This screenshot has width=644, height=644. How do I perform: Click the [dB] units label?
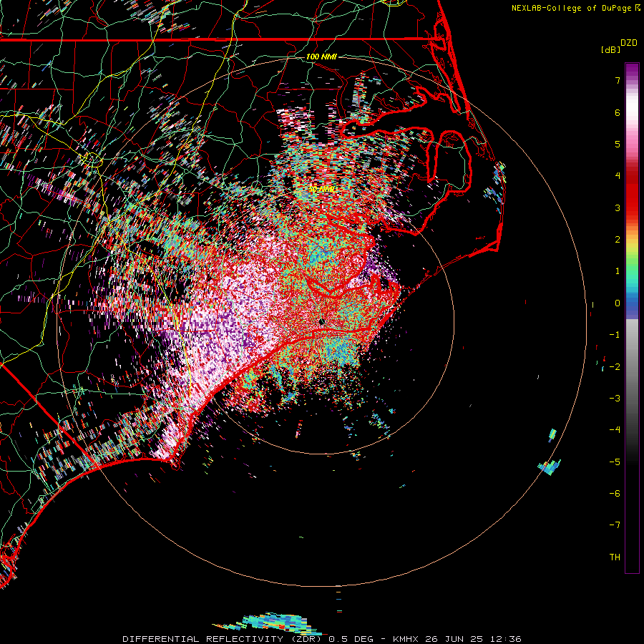click(610, 49)
